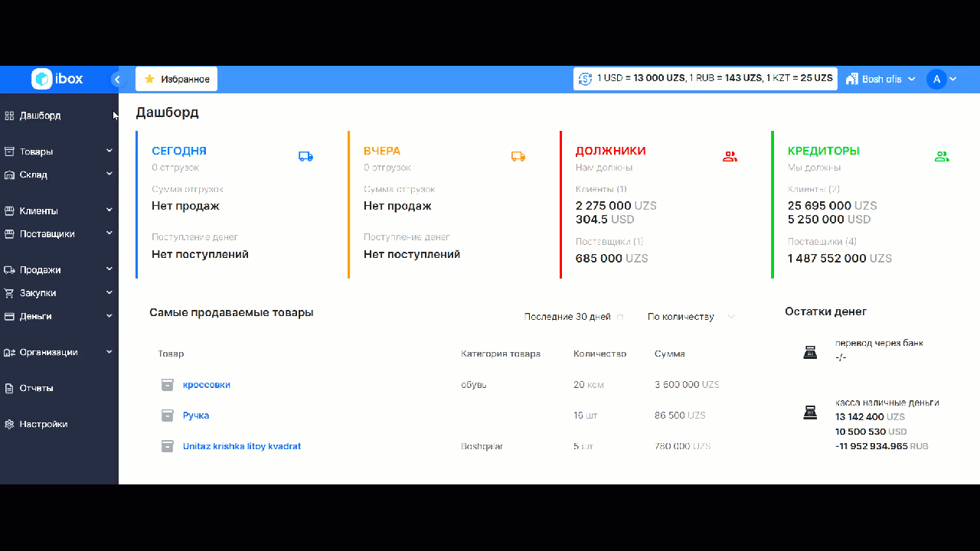Screen dimensions: 980x551
Task: Collapse the sidebar with the chevron button
Action: pyautogui.click(x=118, y=79)
